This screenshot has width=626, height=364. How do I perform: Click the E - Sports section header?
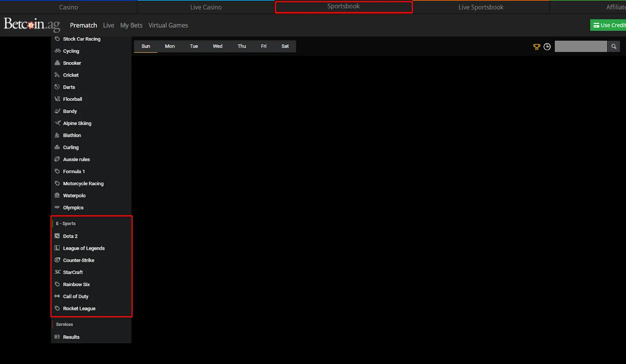tap(66, 223)
